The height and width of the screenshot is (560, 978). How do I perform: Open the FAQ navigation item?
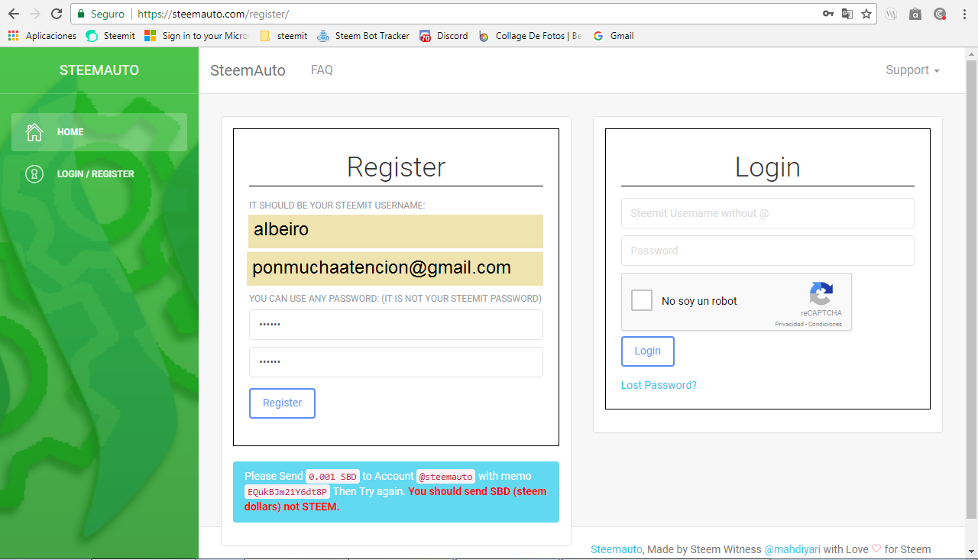click(x=322, y=70)
